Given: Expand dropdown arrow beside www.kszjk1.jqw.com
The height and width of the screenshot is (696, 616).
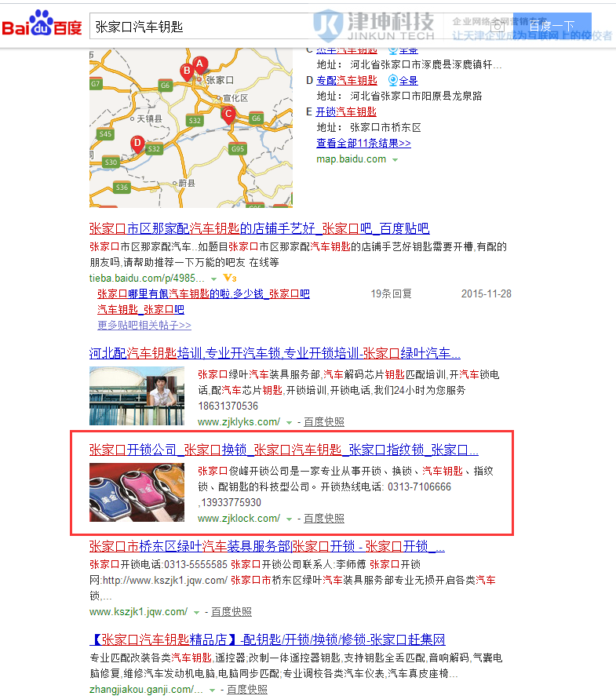Looking at the screenshot, I should pyautogui.click(x=196, y=613).
